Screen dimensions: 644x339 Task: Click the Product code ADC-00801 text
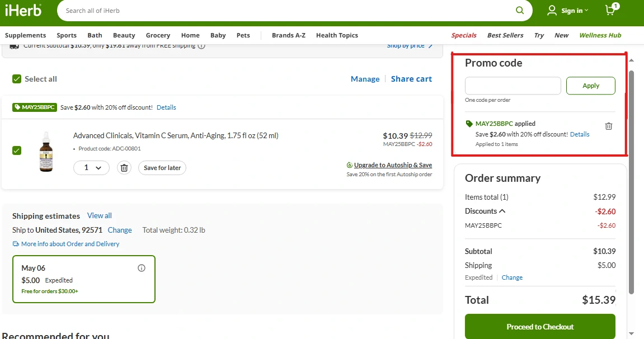[110, 149]
